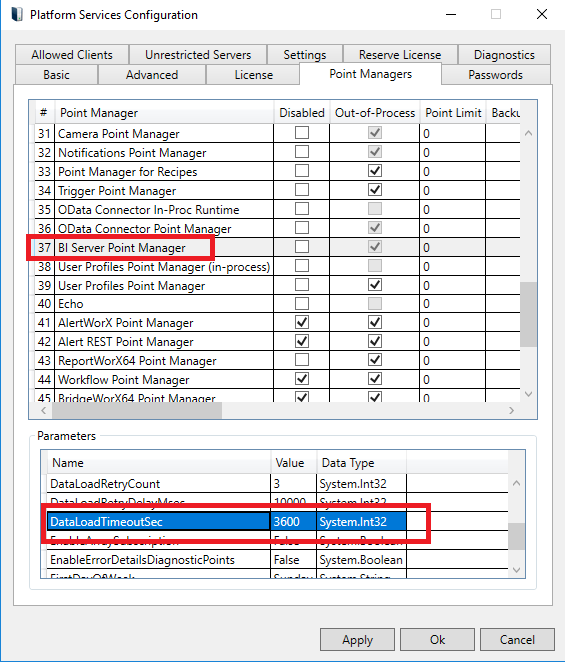This screenshot has height=662, width=565.
Task: Click the Parameters list scroll-down arrow
Action: (516, 570)
